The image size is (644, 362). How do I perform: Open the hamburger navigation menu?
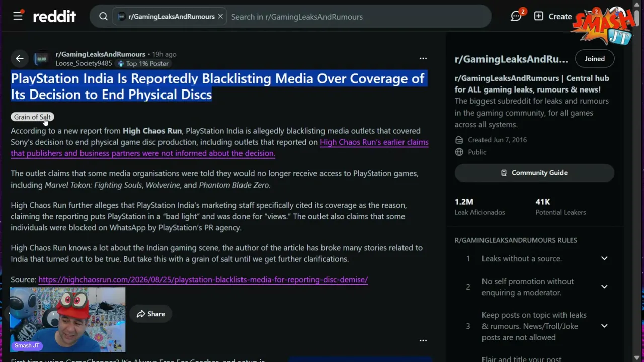point(18,16)
